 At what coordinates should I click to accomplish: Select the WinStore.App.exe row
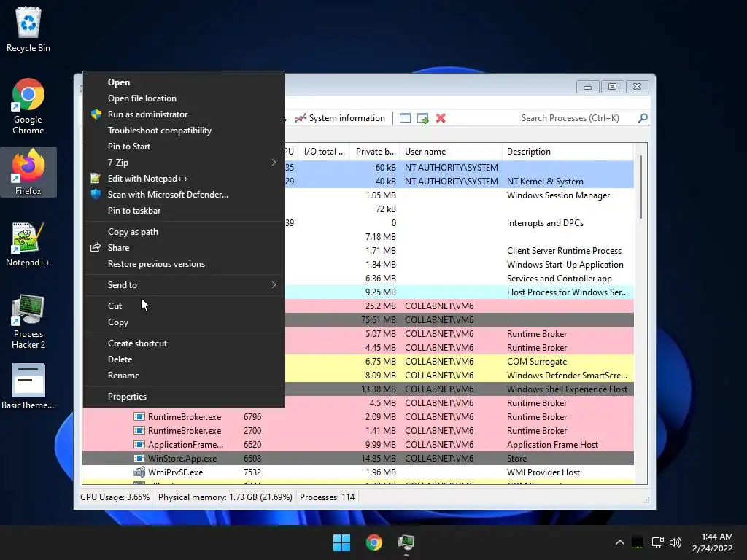[x=357, y=458]
